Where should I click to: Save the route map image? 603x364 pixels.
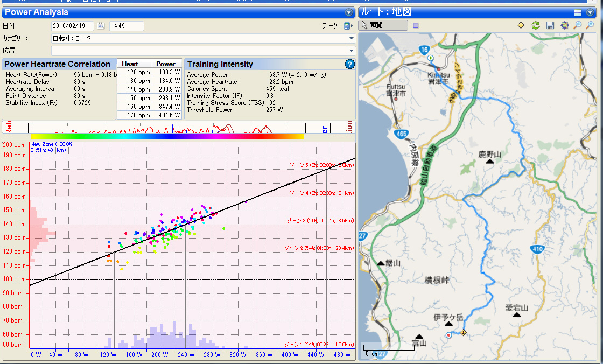pos(550,25)
